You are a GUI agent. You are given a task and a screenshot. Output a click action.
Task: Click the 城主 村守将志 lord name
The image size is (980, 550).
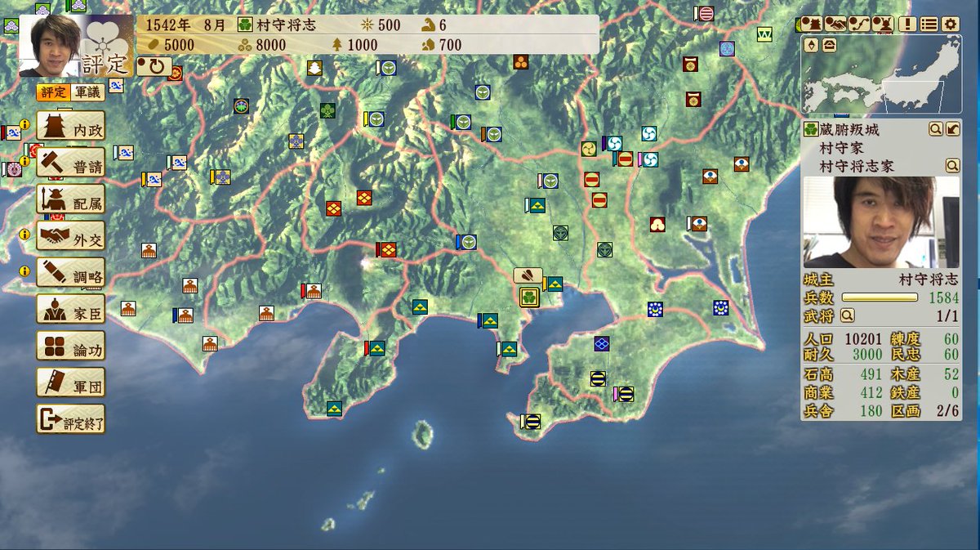point(929,279)
